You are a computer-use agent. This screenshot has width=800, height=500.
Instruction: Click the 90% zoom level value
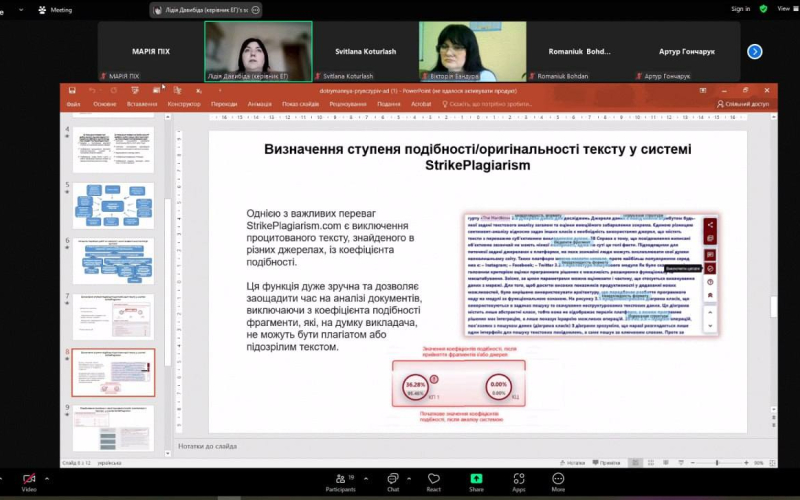coord(759,463)
